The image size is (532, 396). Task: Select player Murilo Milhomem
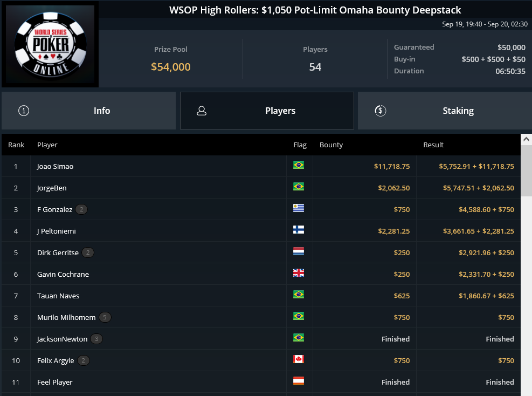pyautogui.click(x=66, y=318)
